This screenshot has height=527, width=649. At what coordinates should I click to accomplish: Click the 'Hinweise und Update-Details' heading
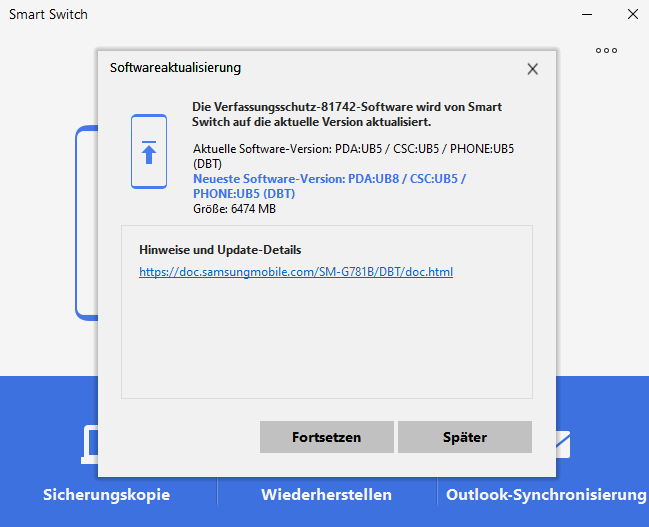point(220,250)
